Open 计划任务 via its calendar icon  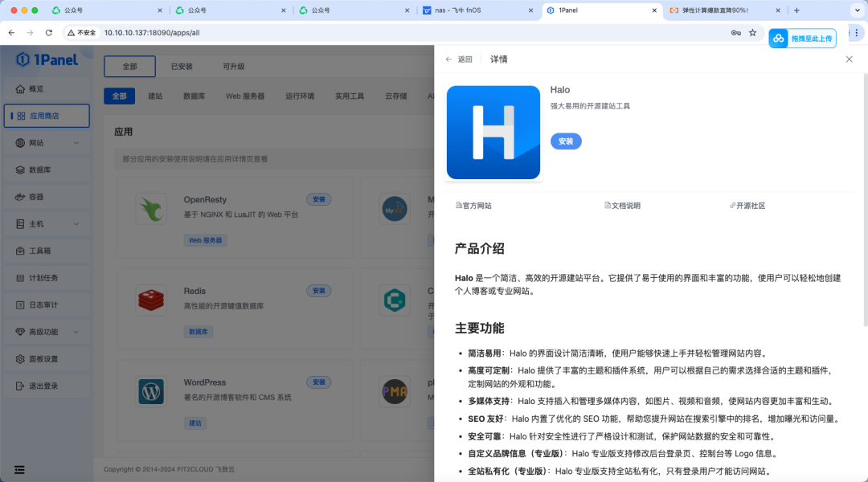(x=20, y=278)
